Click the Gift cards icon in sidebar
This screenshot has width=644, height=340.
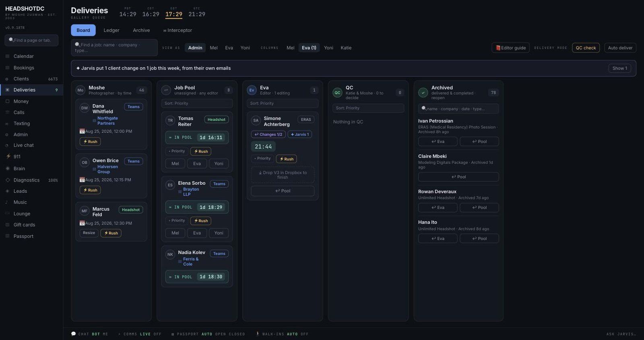coord(7,225)
